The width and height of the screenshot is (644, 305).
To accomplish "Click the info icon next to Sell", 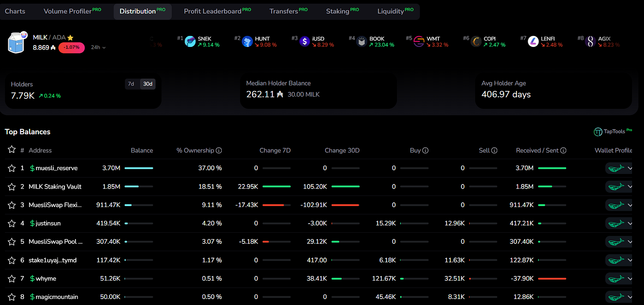I will (x=494, y=150).
